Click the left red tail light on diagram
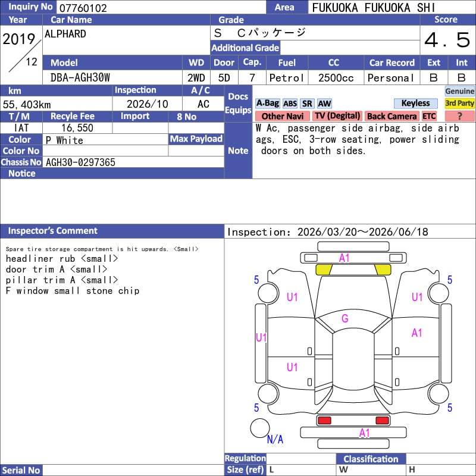The image size is (476, 476). (324, 421)
